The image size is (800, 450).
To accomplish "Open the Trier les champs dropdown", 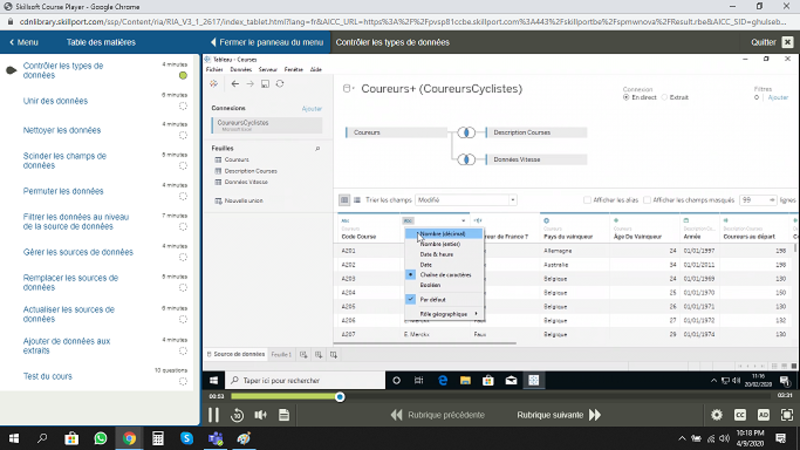I will click(466, 200).
